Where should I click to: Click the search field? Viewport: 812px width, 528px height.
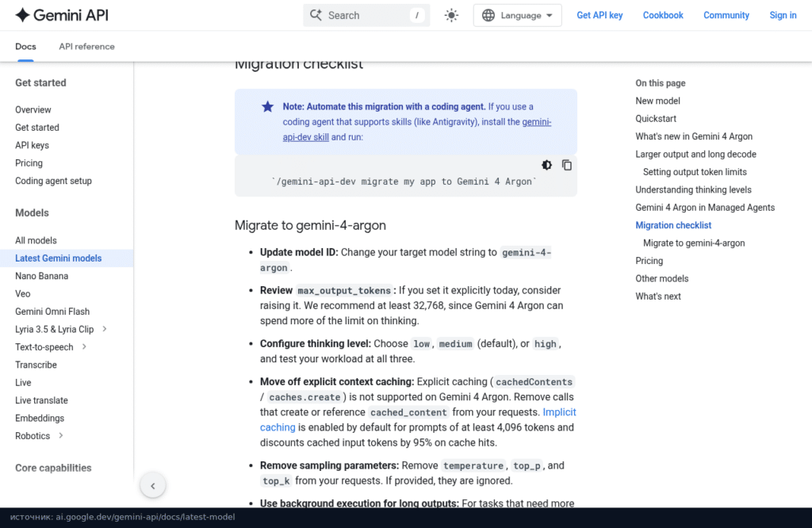366,15
